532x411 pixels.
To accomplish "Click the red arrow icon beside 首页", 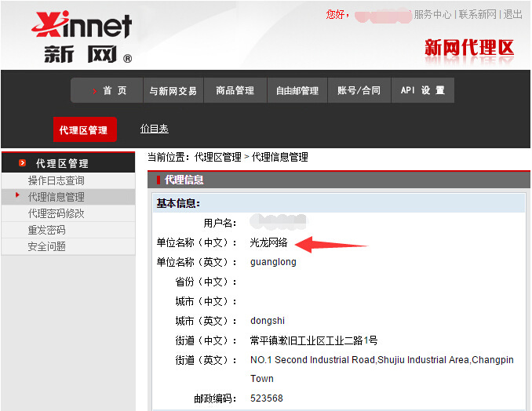I will pos(95,91).
